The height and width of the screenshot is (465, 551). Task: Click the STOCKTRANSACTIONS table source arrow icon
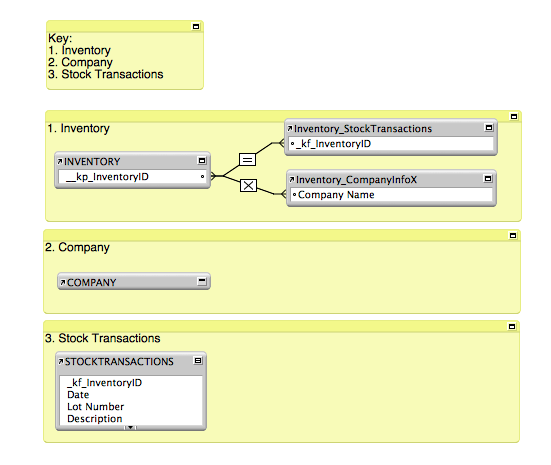coord(61,361)
